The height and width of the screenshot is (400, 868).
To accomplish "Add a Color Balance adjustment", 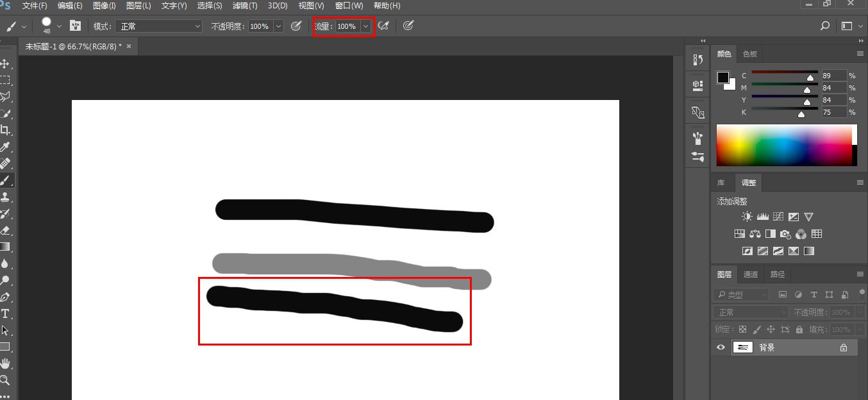I will (755, 234).
